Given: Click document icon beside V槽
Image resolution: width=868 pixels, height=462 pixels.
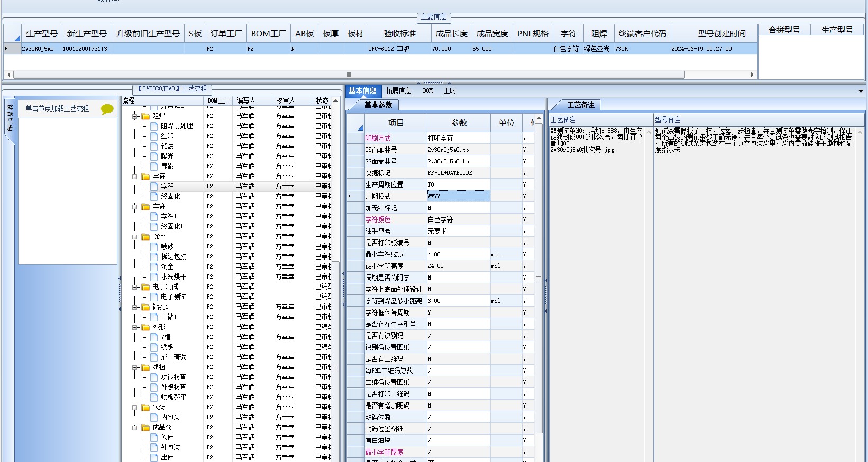Looking at the screenshot, I should coord(154,337).
